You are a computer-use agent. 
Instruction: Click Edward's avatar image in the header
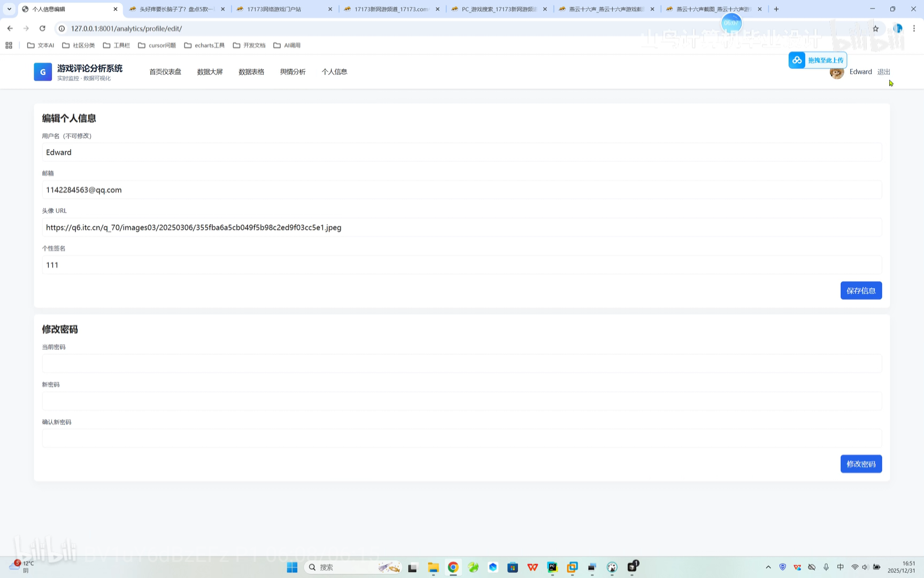click(836, 72)
